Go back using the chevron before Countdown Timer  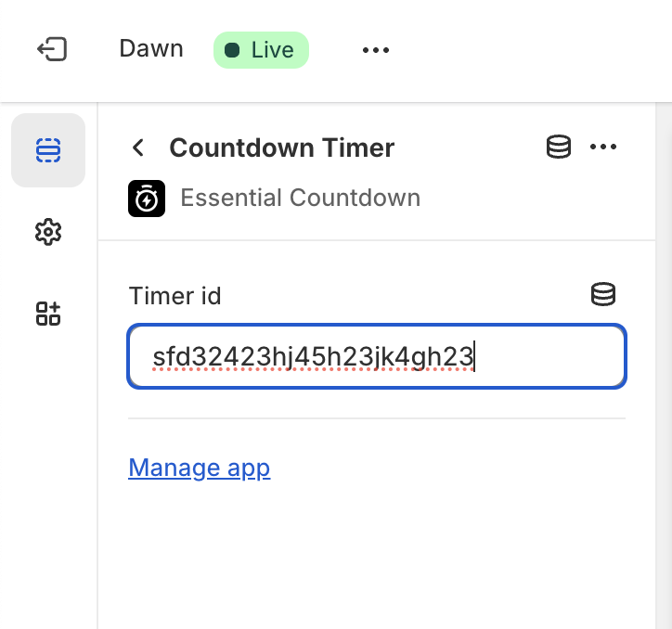[138, 148]
